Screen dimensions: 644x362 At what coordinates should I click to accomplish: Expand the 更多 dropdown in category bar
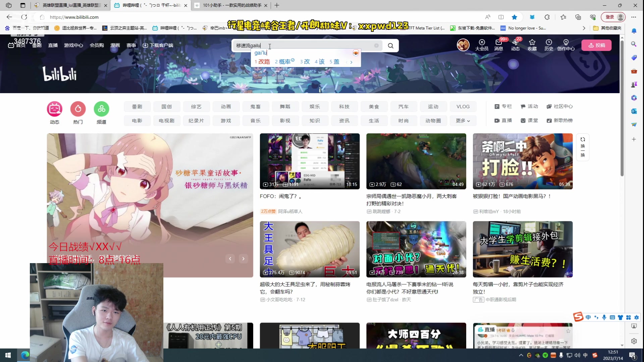point(463,120)
